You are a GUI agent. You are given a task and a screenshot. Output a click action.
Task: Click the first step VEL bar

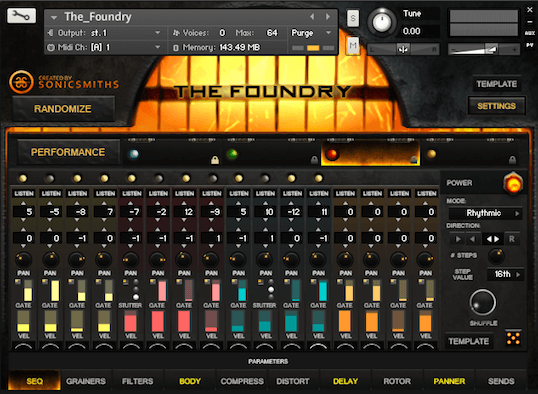(23, 321)
